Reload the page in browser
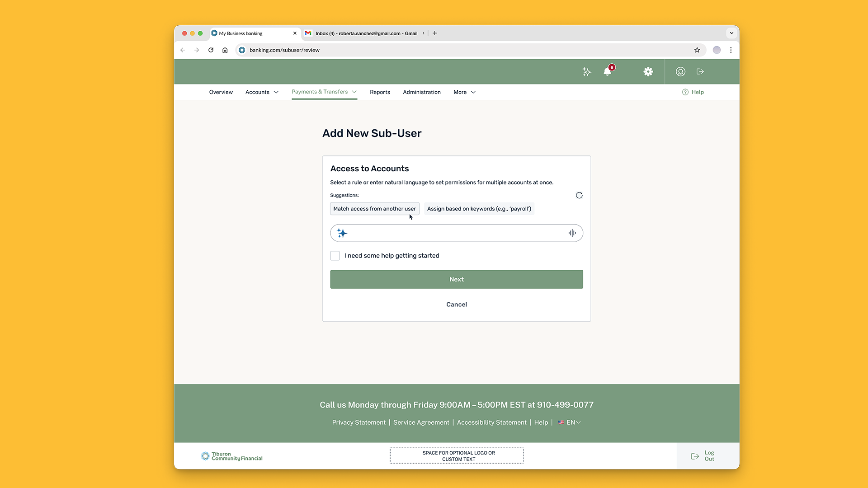 click(211, 50)
